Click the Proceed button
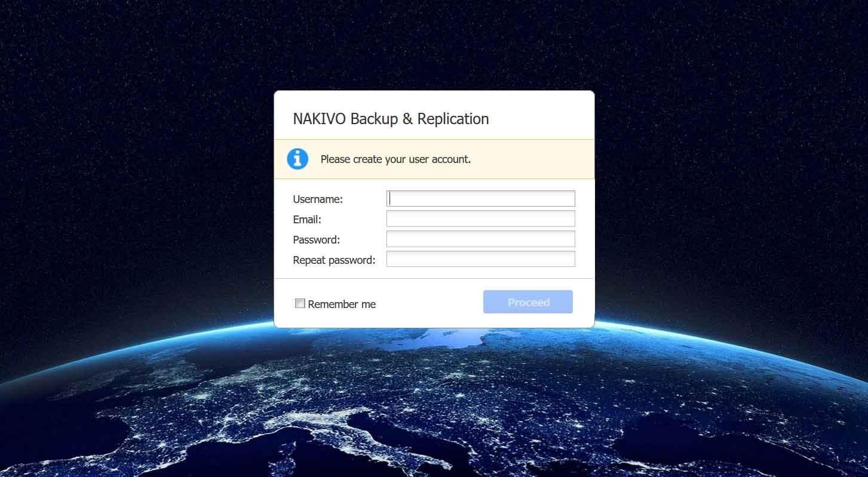The height and width of the screenshot is (477, 868). point(528,302)
